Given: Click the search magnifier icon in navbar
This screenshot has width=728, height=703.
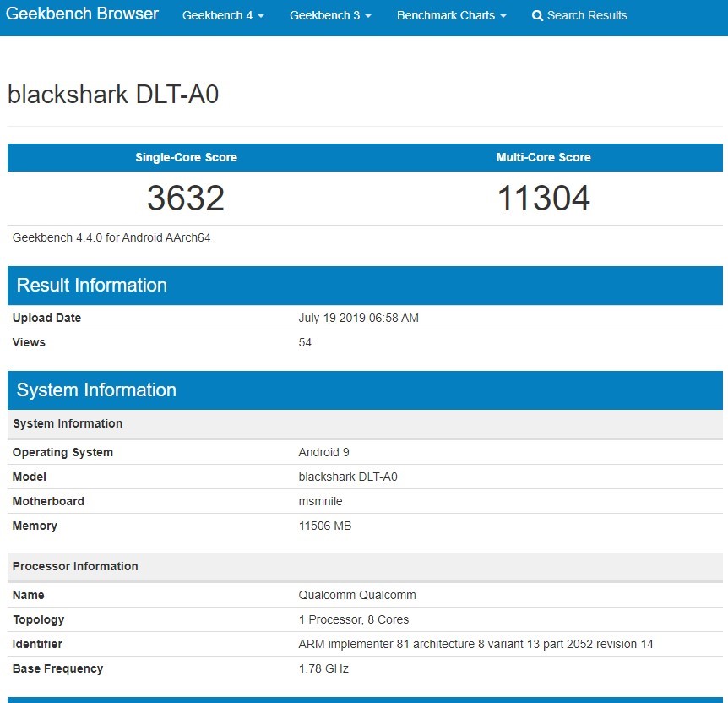Looking at the screenshot, I should [537, 16].
